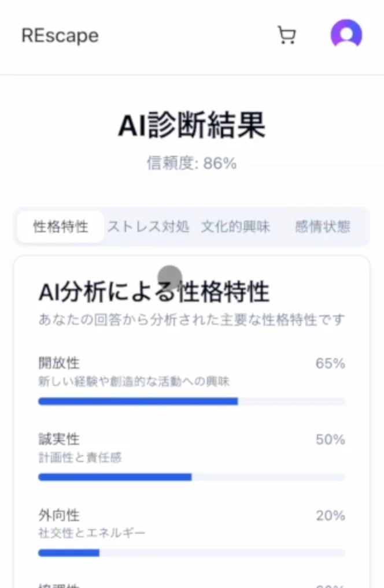Switch to the ストレス対処 tab

coord(148,226)
